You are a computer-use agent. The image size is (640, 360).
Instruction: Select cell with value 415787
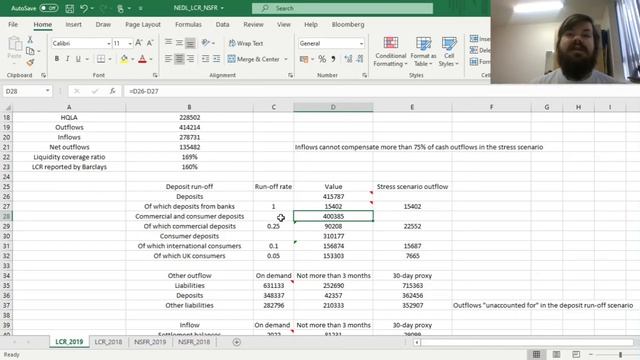pyautogui.click(x=333, y=196)
